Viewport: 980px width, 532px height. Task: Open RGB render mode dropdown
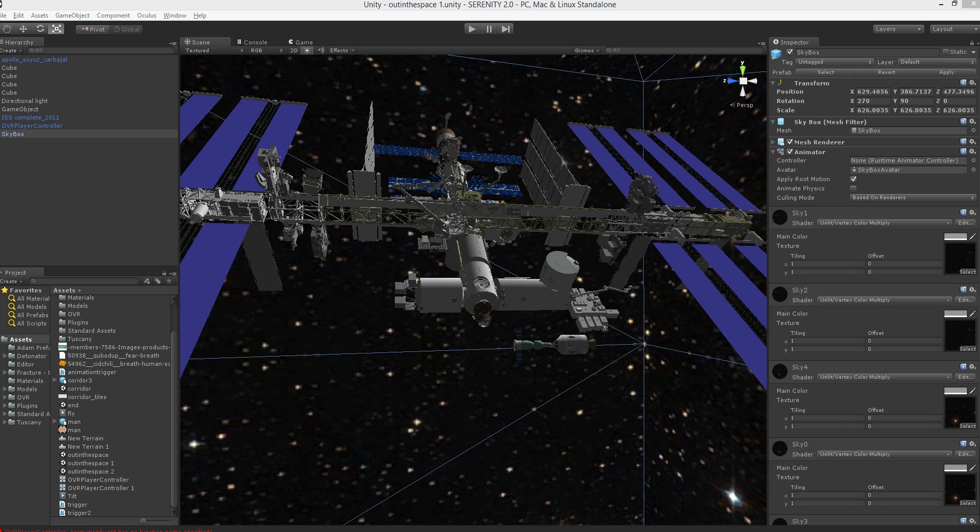click(266, 50)
